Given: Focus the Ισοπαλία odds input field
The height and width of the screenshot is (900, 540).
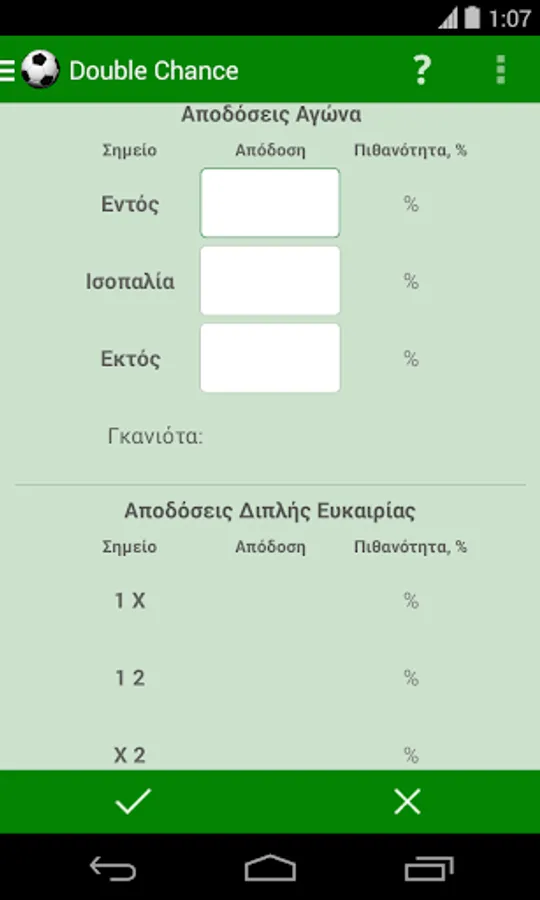Looking at the screenshot, I should click(x=270, y=281).
